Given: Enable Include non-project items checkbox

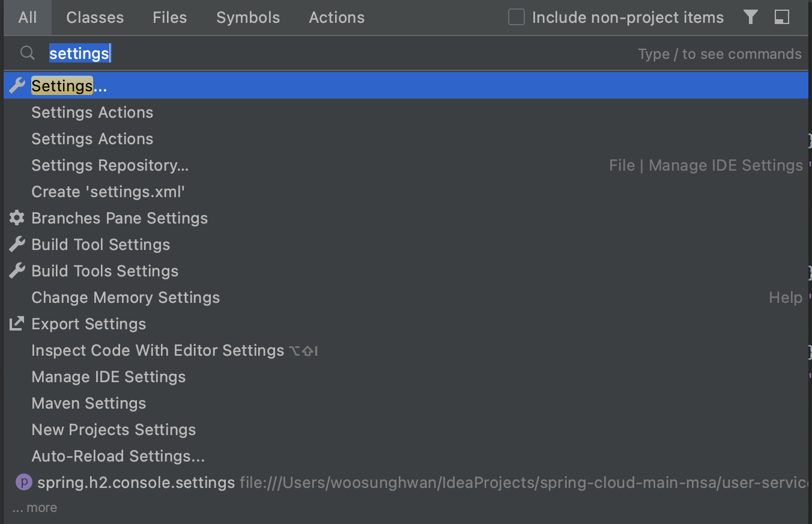Looking at the screenshot, I should point(516,17).
